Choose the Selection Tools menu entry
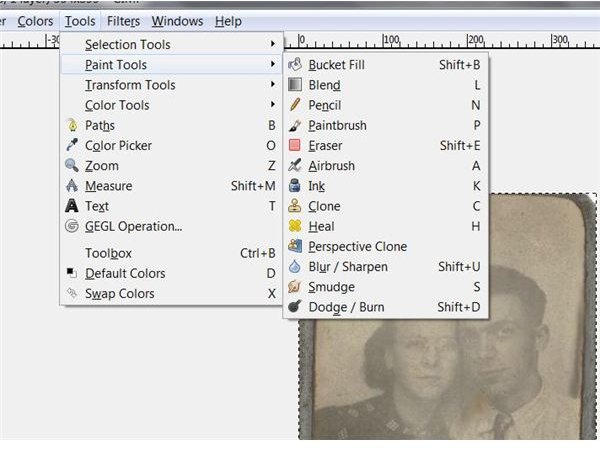Screen dimensions: 600x450 click(171, 44)
